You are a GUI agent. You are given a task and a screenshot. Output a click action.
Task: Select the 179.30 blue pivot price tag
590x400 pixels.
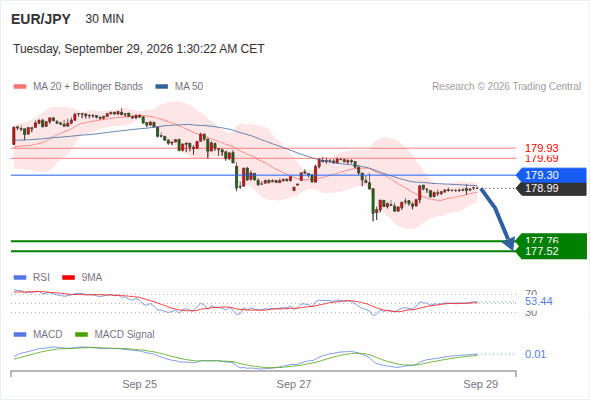tap(551, 175)
